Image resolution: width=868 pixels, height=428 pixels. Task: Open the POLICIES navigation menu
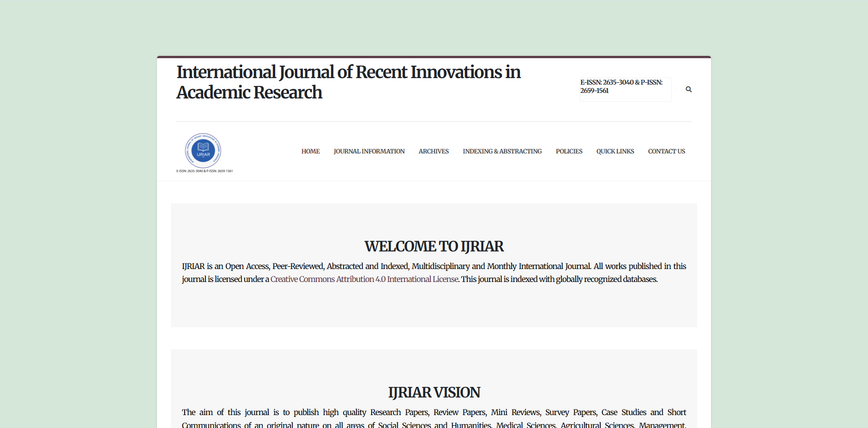tap(569, 151)
